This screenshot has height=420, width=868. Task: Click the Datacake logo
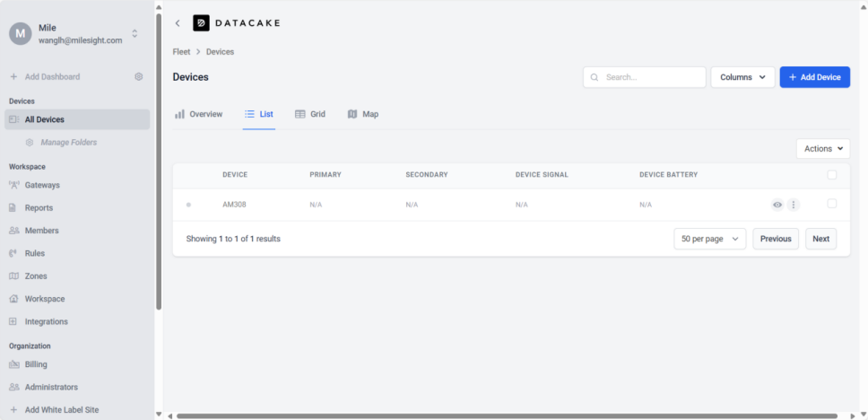point(237,23)
